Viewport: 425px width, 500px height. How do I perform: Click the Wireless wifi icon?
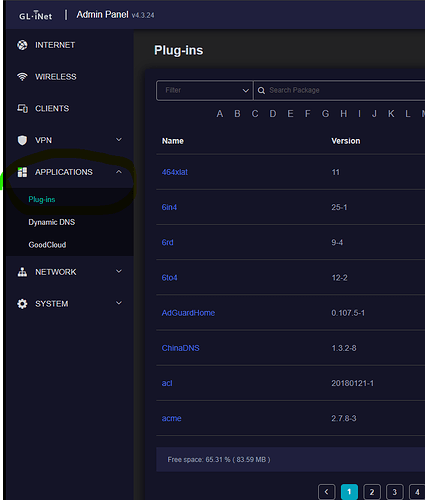click(x=22, y=77)
